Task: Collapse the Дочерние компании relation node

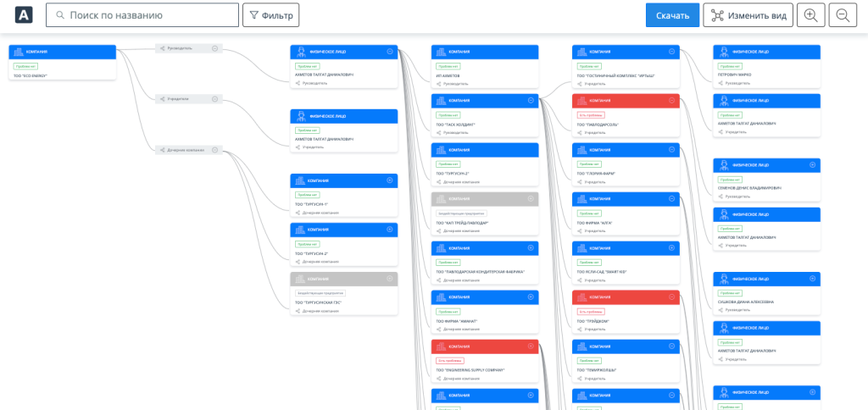Action: tap(214, 150)
